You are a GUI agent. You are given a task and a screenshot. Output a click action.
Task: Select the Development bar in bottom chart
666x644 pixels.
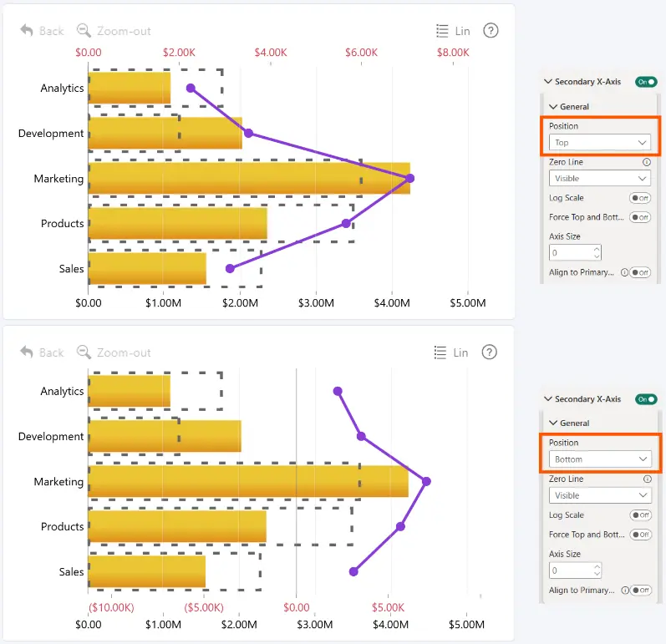click(165, 436)
